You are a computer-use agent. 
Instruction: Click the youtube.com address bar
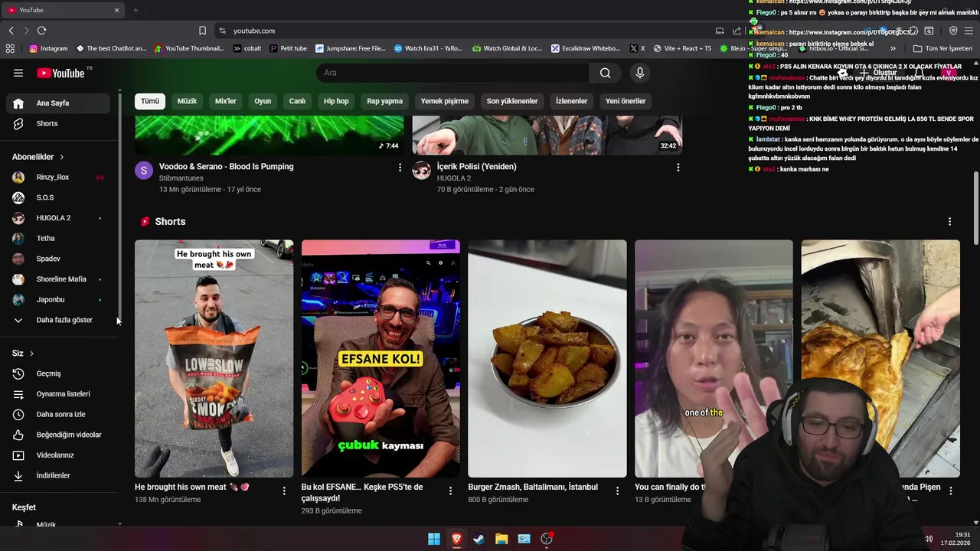click(x=459, y=31)
